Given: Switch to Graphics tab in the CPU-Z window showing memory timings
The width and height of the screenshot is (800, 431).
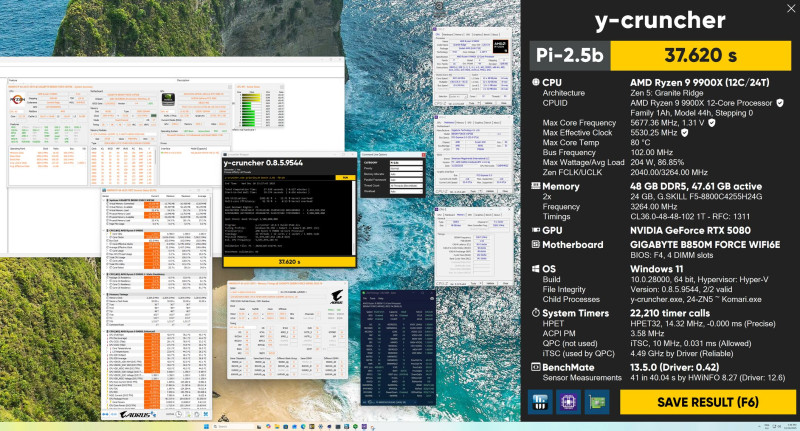Looking at the screenshot, I should pyautogui.click(x=479, y=215).
